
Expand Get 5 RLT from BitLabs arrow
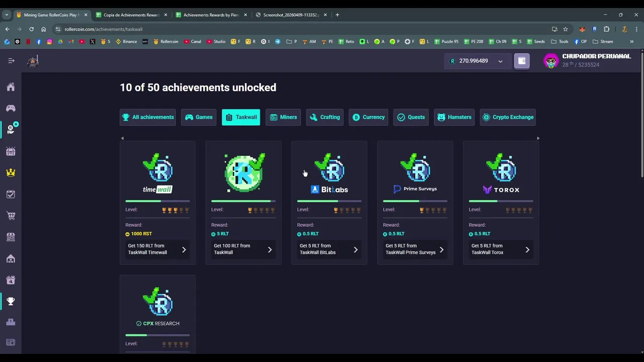[x=356, y=249]
